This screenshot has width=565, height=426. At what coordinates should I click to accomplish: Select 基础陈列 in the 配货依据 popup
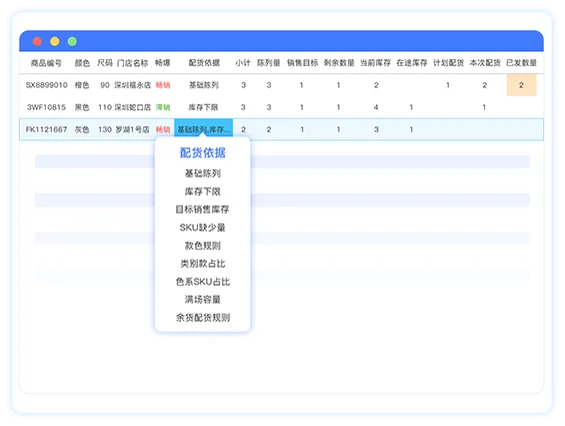coord(203,173)
